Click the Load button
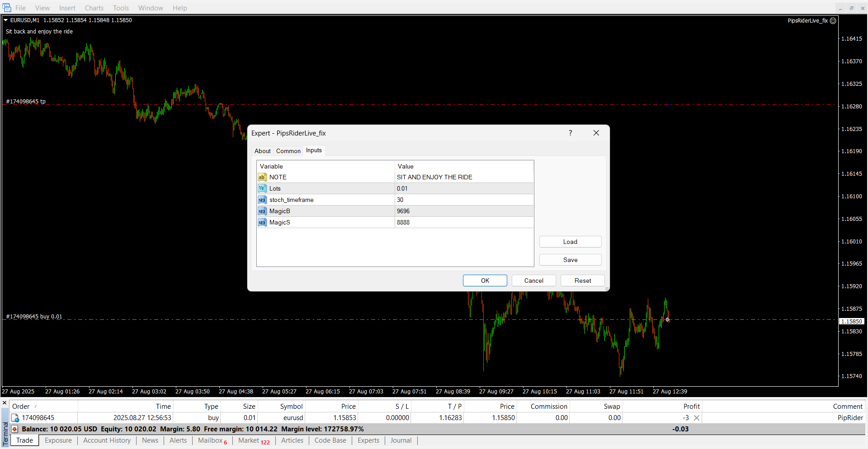Image resolution: width=868 pixels, height=449 pixels. [570, 242]
